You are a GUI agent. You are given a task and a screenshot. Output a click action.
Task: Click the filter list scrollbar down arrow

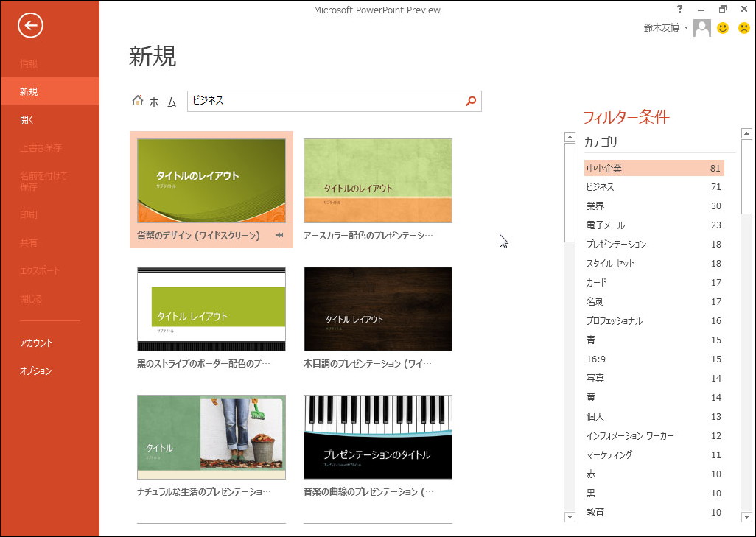747,516
